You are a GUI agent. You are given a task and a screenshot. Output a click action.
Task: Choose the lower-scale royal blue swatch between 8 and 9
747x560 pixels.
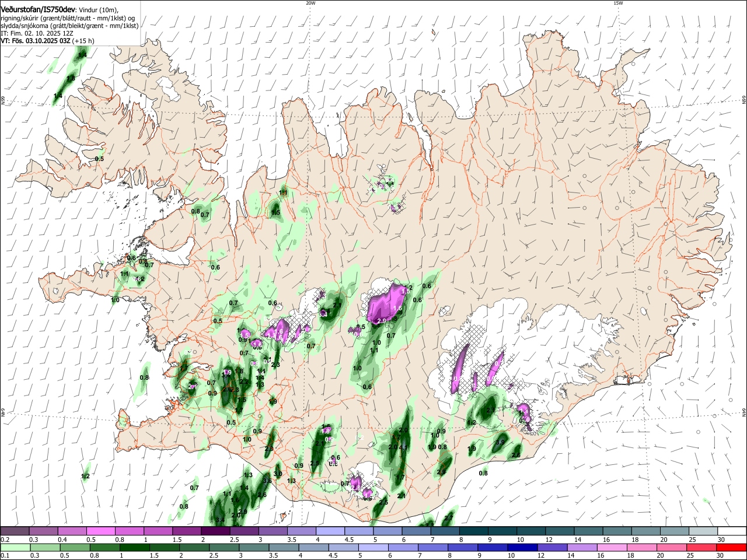(x=462, y=547)
